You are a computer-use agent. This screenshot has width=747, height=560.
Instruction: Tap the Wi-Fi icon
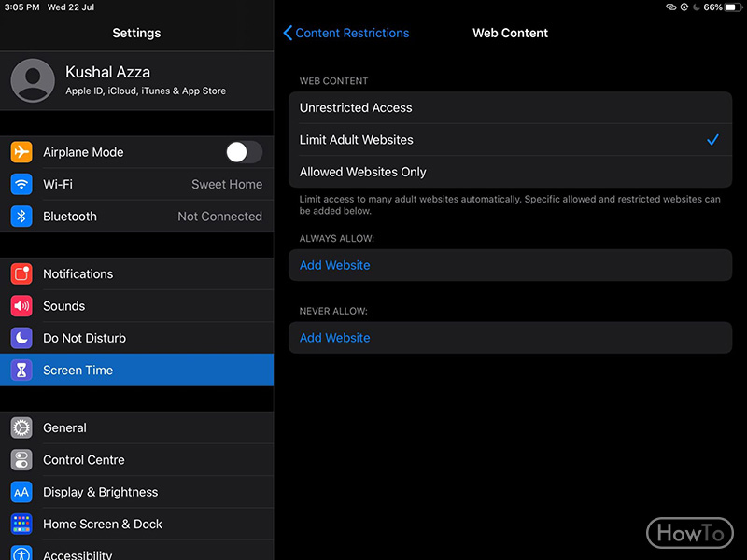21,184
